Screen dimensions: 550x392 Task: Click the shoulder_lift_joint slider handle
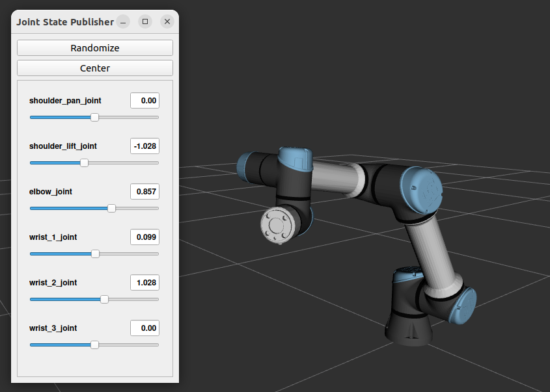[84, 163]
